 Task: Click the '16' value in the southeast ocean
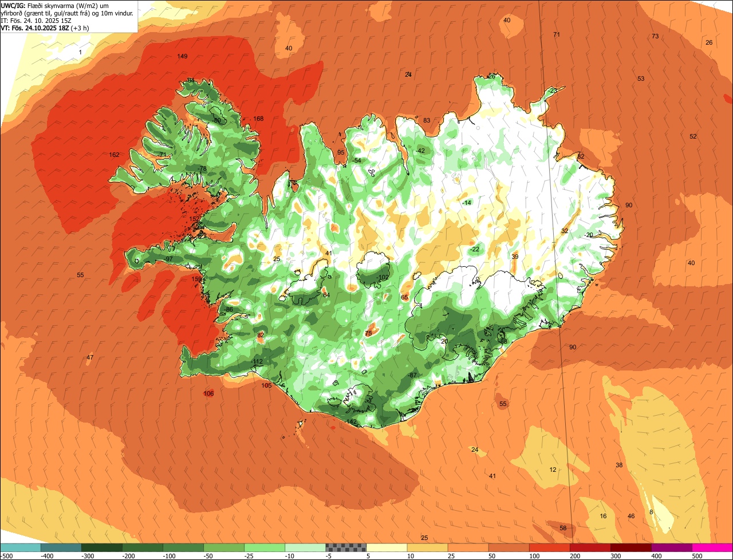click(x=603, y=516)
